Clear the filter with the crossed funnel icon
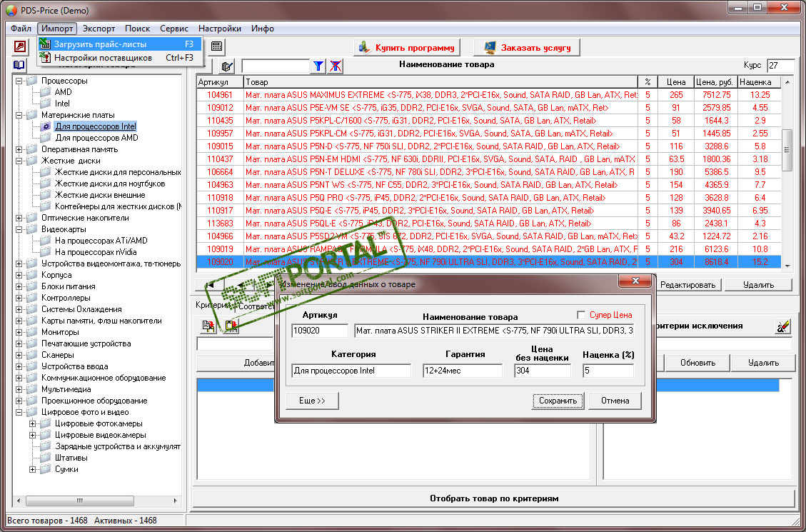 click(336, 66)
